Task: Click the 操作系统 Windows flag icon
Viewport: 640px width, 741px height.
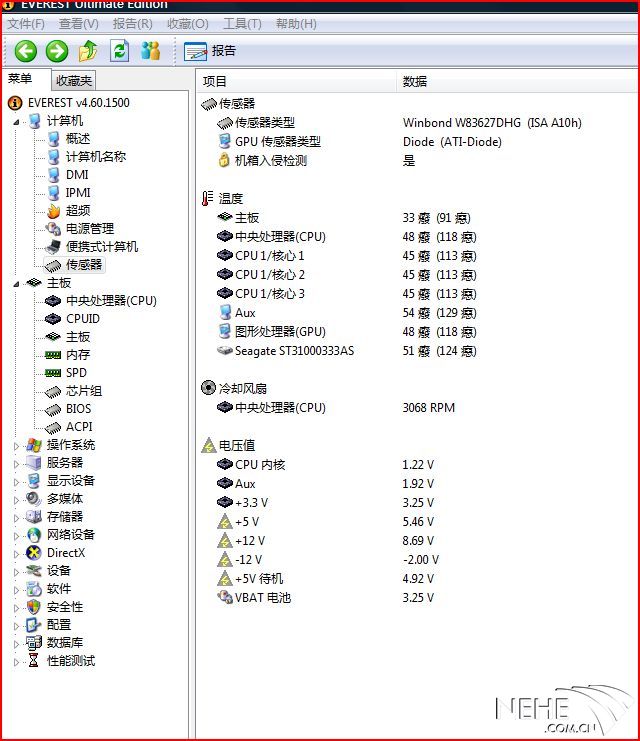Action: [x=34, y=445]
